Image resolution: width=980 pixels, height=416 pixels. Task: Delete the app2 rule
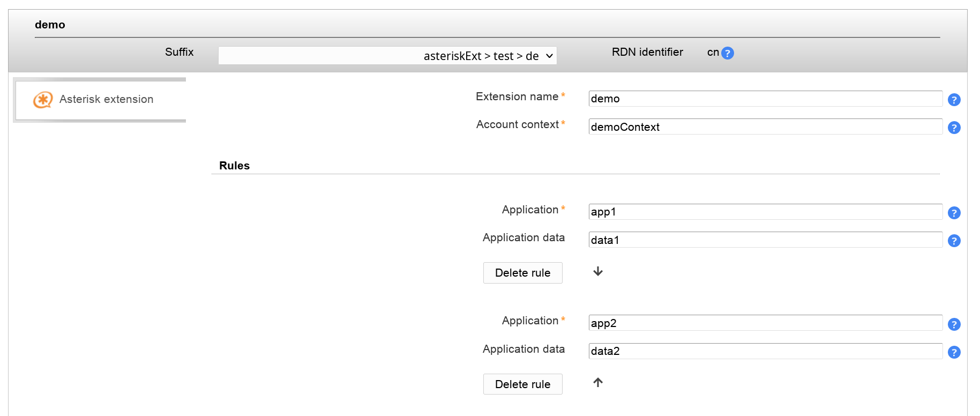click(x=522, y=384)
